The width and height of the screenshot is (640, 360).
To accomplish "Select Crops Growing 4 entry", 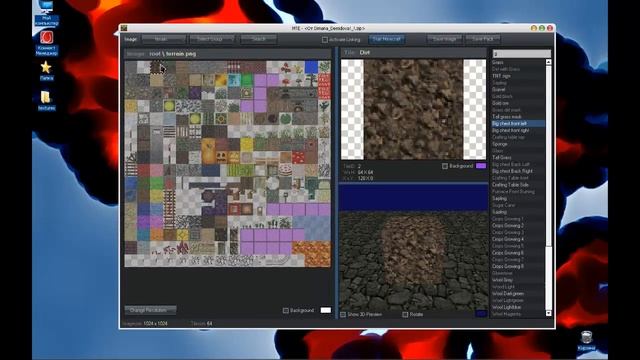I will pyautogui.click(x=518, y=239).
